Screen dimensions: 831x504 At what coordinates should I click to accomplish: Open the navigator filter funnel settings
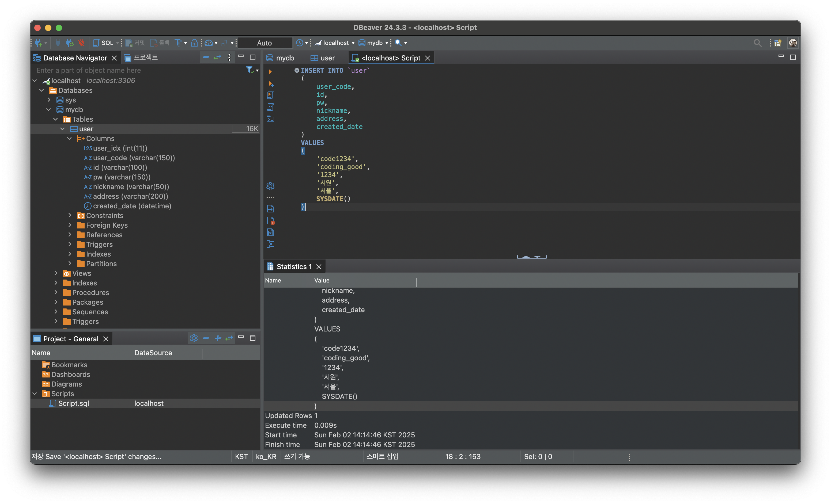click(250, 70)
